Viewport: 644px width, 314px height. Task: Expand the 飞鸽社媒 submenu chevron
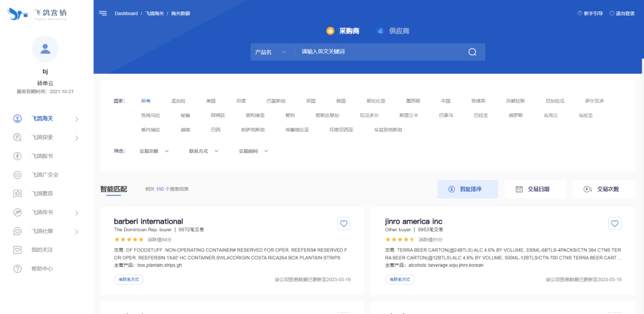tap(77, 232)
